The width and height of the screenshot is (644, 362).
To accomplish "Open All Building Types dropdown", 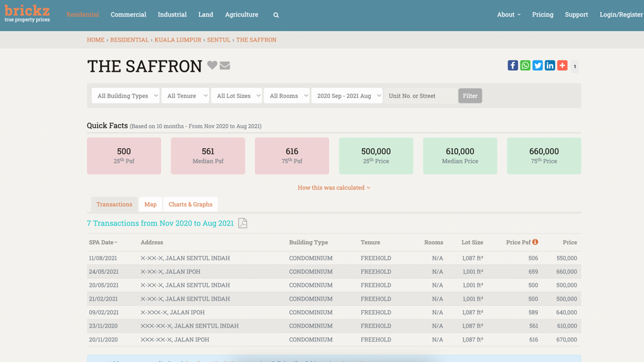I will click(x=125, y=96).
